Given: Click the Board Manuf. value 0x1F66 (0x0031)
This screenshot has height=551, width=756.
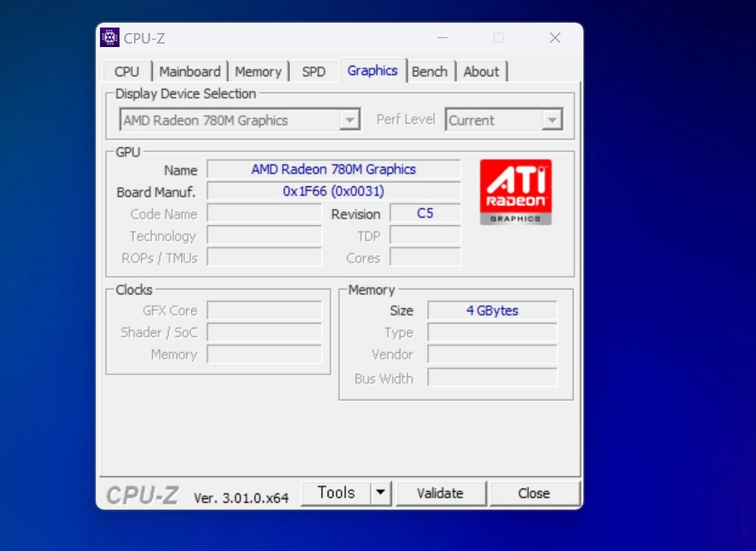Looking at the screenshot, I should 334,191.
